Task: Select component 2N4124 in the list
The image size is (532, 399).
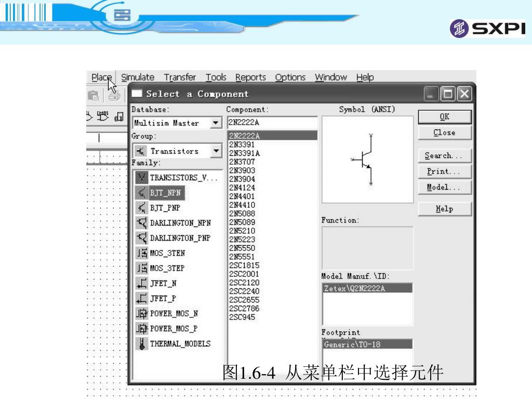Action: [242, 188]
